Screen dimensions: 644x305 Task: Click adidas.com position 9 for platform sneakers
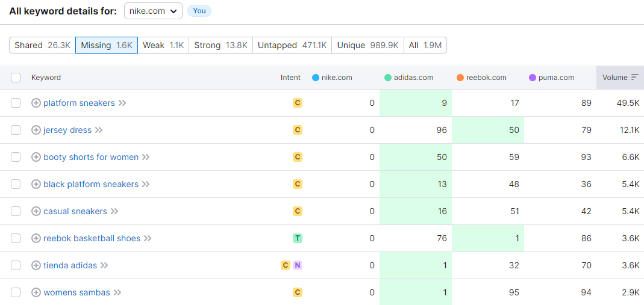tap(445, 103)
